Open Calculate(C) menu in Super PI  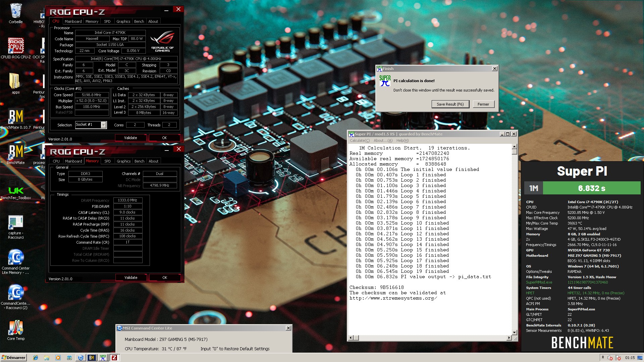360,140
